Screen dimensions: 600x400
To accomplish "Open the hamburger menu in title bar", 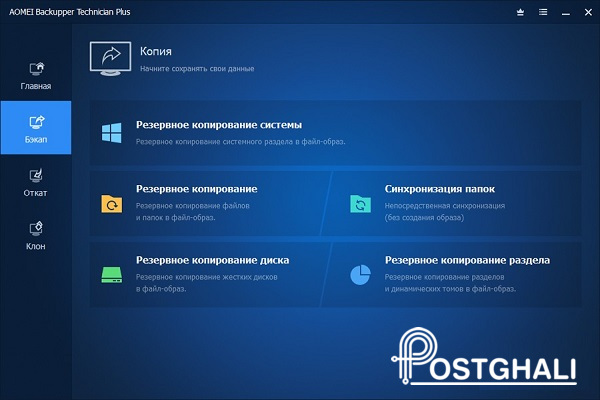I will point(543,12).
